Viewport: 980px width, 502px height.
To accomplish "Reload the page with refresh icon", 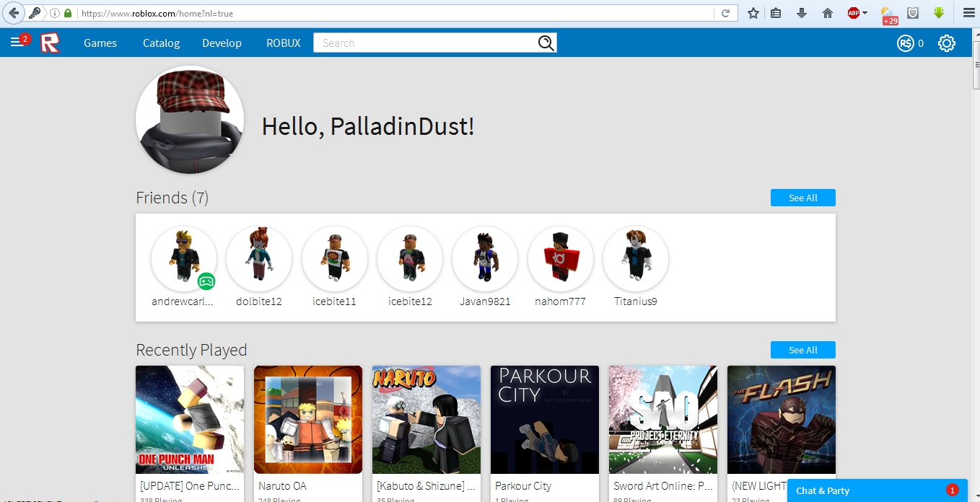I will (725, 13).
